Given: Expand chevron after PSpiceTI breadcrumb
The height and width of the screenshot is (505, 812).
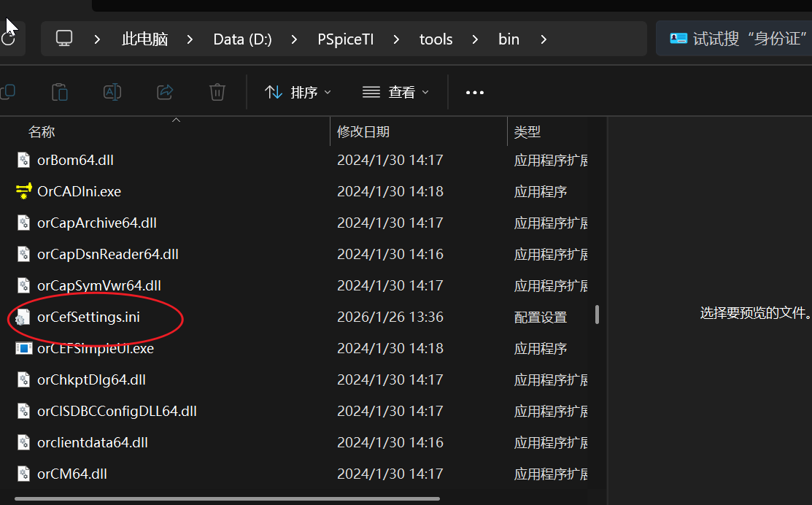Looking at the screenshot, I should [x=396, y=39].
